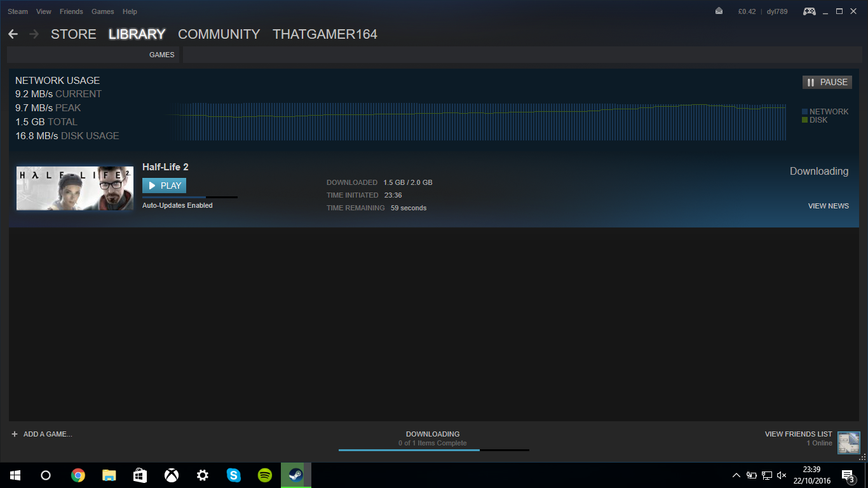Open the tray icon next to the network icon

point(752,475)
